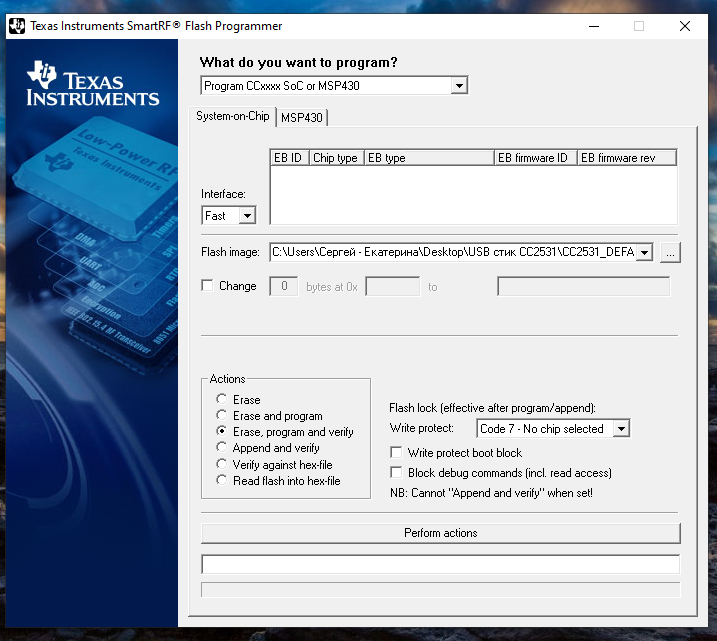
Task: Enable Block debug commands checkbox
Action: click(x=396, y=472)
